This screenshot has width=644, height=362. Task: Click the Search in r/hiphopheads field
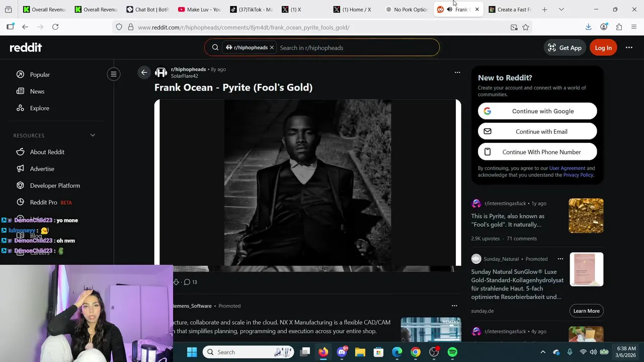357,47
